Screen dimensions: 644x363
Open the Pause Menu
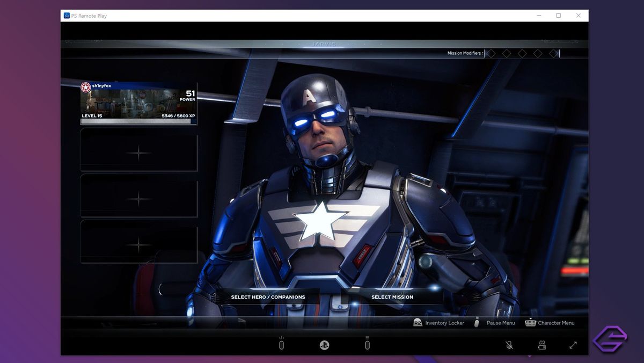pos(500,323)
